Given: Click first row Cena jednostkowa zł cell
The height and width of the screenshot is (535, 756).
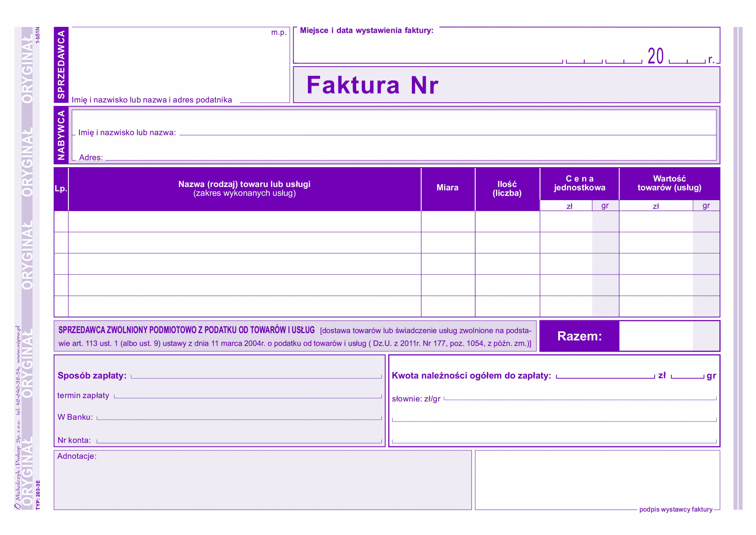Looking at the screenshot, I should tap(566, 221).
